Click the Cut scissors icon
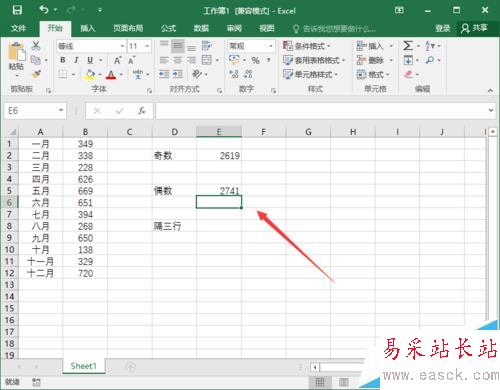Image resolution: width=500 pixels, height=390 pixels. [x=36, y=46]
